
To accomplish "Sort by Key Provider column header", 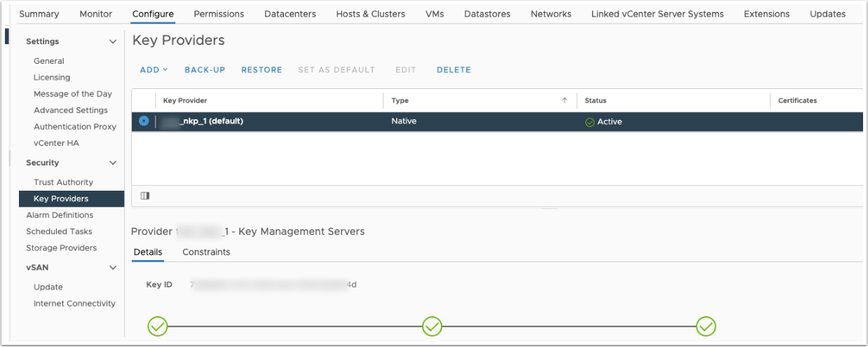I will (x=185, y=101).
